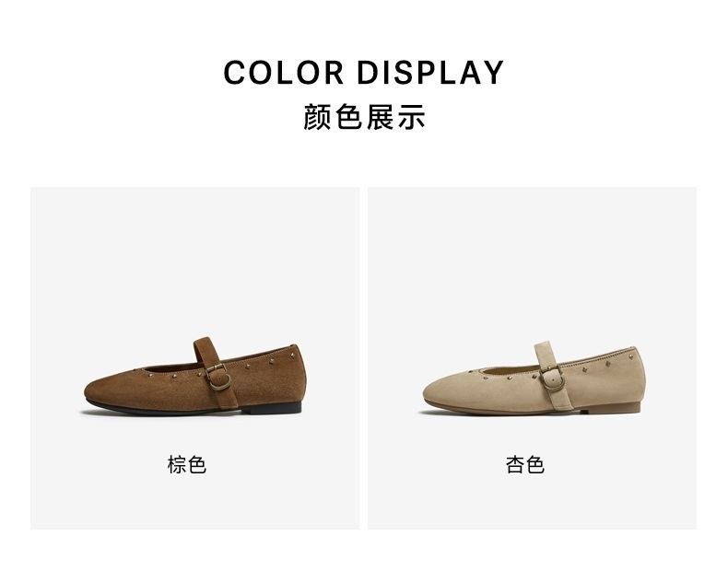Click the brown shoe's brass buckle
Viewport: 728px width, 571px height.
(218, 376)
